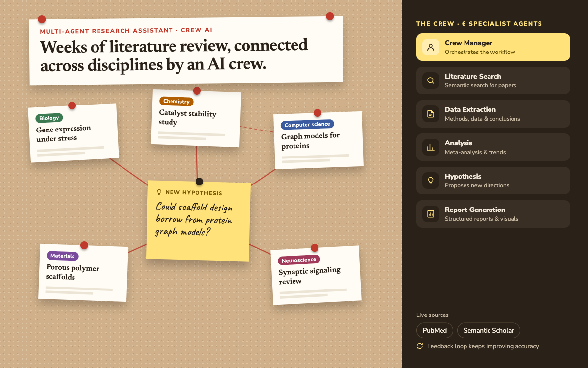Click the lightbulb on the New Hypothesis note
588x368 pixels.
(x=159, y=192)
